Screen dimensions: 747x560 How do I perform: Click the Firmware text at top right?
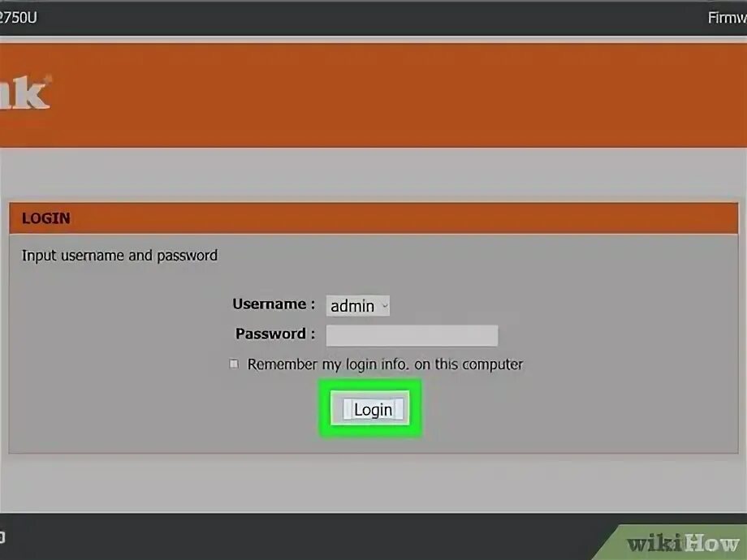coord(727,18)
